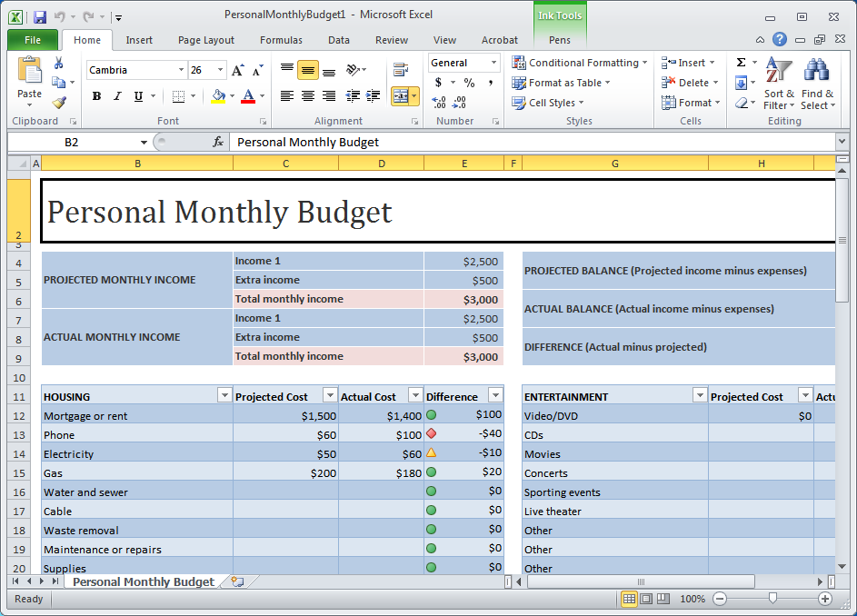Screen dimensions: 857x616
Task: Open the File menu
Action: [32, 39]
